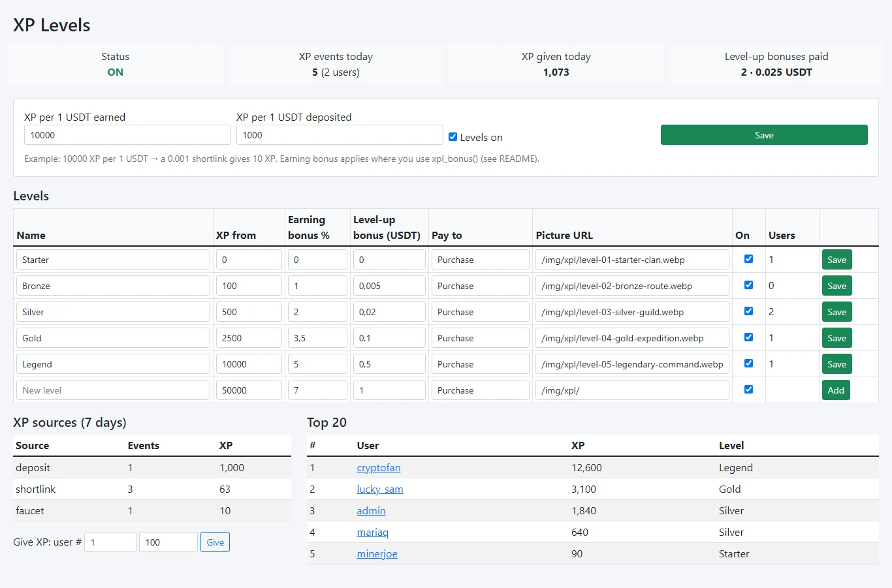892x588 pixels.
Task: Click the Silver level picture URL field
Action: click(x=632, y=312)
